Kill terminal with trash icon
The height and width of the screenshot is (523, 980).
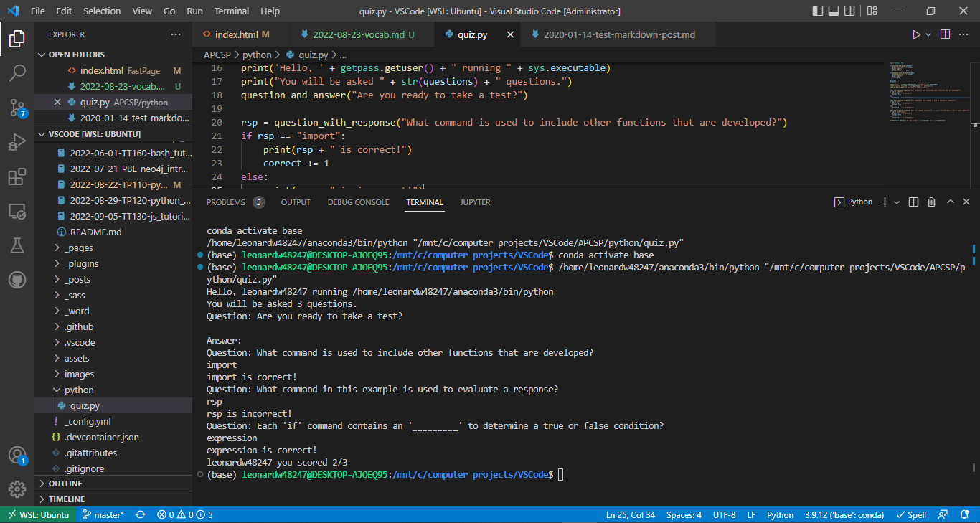coord(931,202)
